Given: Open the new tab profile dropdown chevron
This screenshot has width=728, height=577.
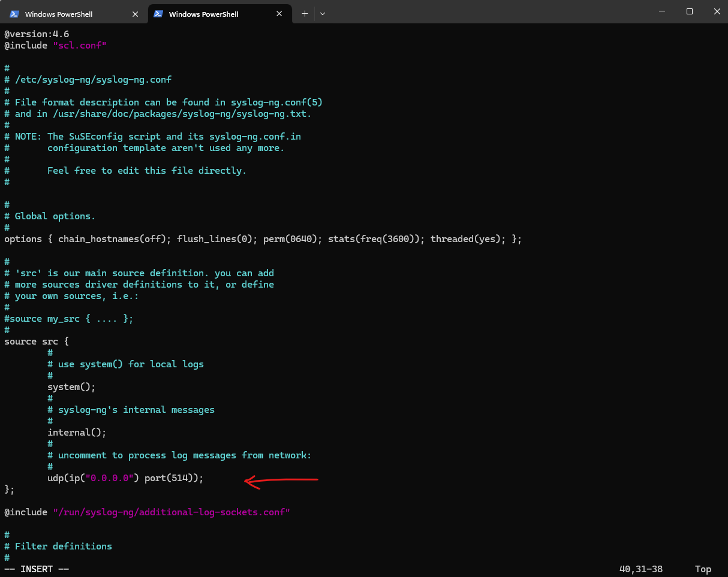Looking at the screenshot, I should click(323, 14).
